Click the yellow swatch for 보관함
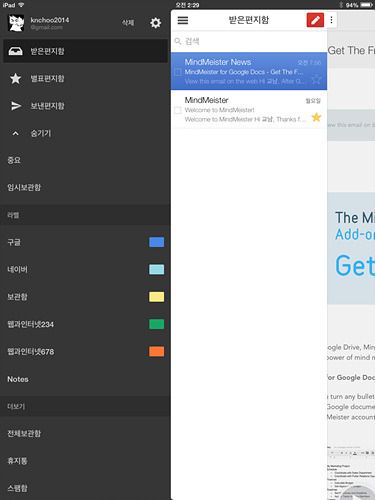The height and width of the screenshot is (500, 375). [x=156, y=297]
